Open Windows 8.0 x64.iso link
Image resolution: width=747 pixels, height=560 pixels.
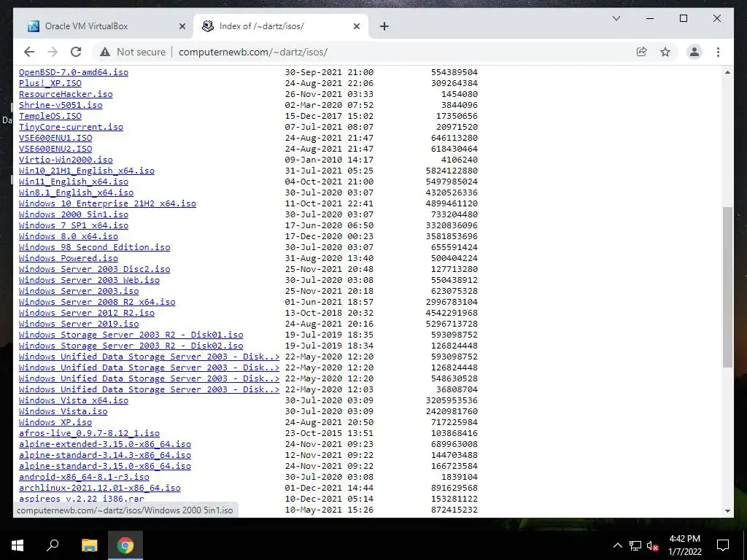click(x=68, y=237)
